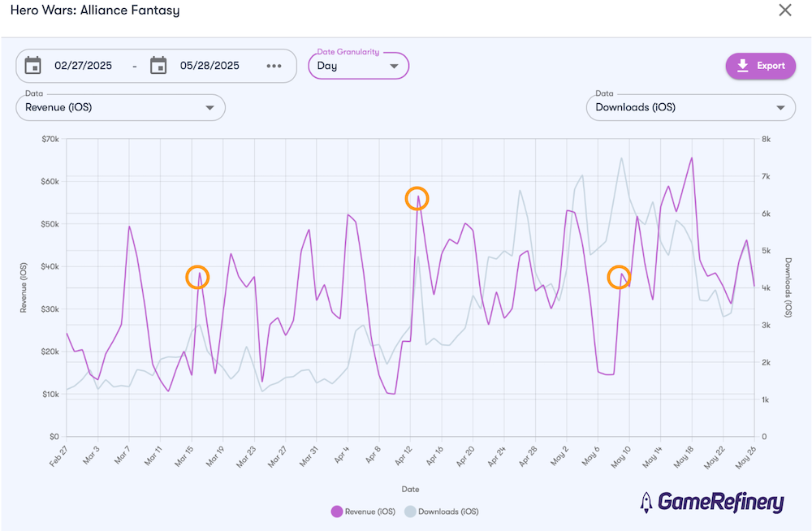
Task: Open the end date calendar icon
Action: (x=158, y=65)
